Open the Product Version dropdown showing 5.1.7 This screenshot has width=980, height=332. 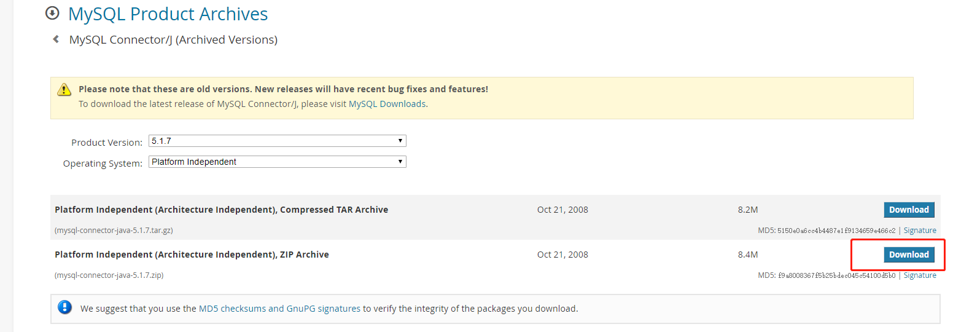278,141
